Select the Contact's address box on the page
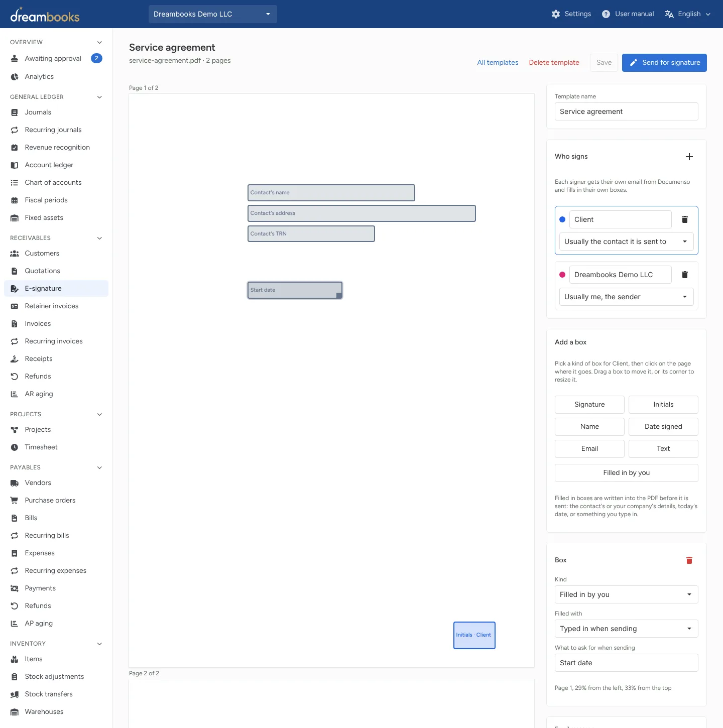723x728 pixels. pyautogui.click(x=361, y=213)
